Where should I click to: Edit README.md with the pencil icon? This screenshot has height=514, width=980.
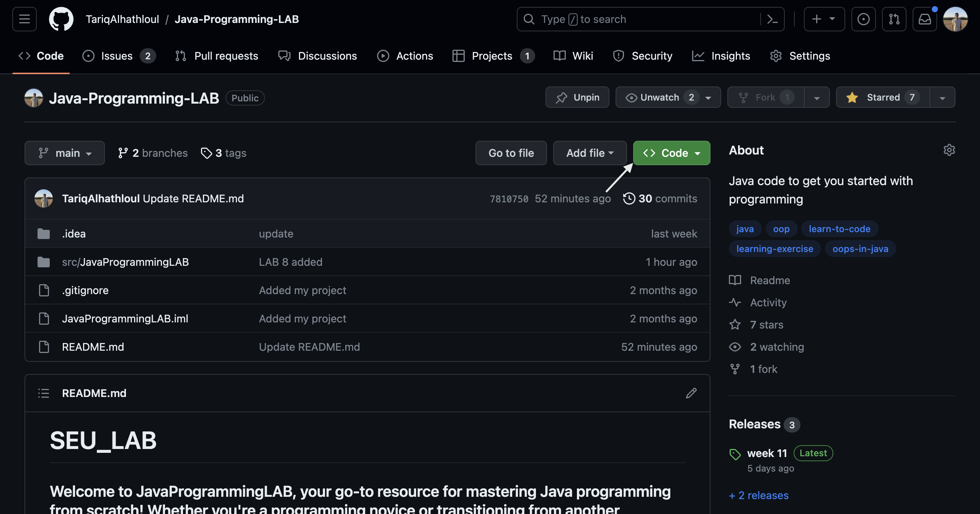coord(691,393)
